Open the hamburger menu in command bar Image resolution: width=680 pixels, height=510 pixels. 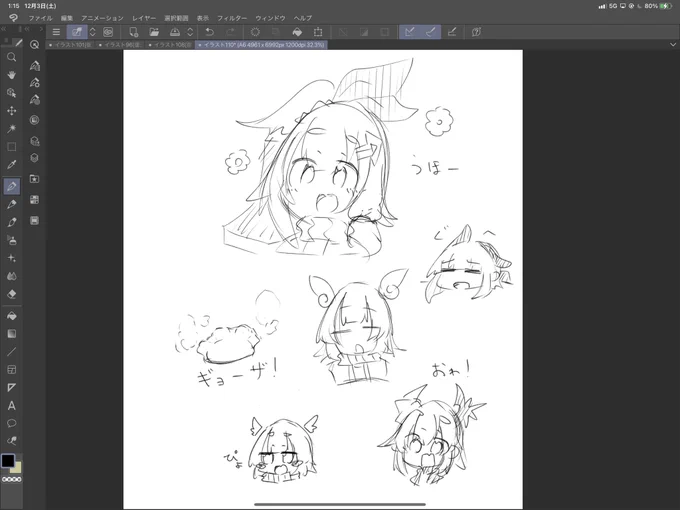tap(56, 32)
